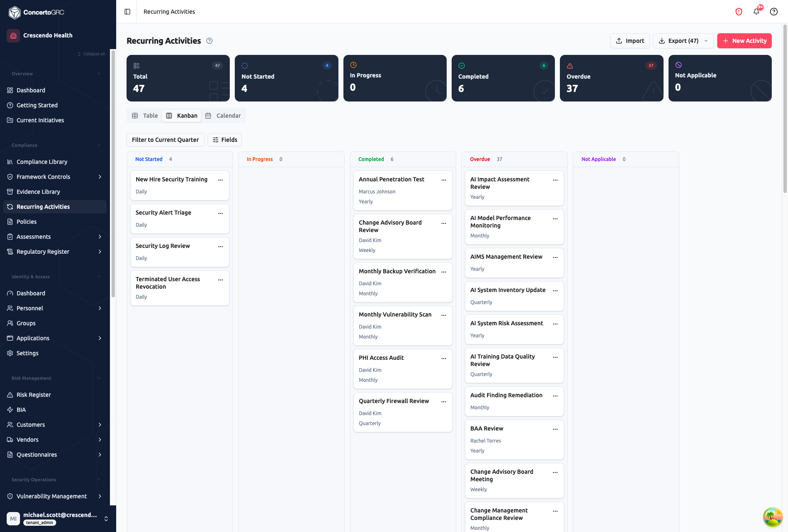Toggle the sidebar panel icon
The image size is (788, 532).
pyautogui.click(x=127, y=12)
